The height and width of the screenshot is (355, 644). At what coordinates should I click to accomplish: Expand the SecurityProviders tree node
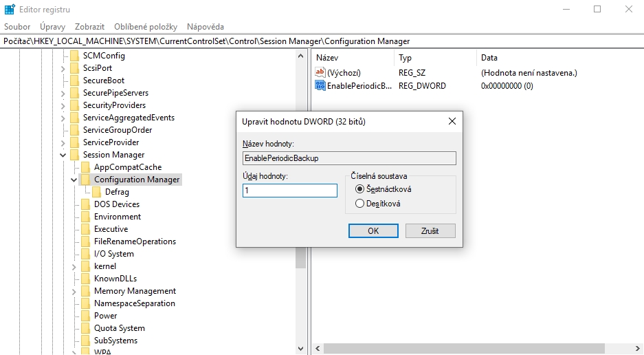click(63, 106)
